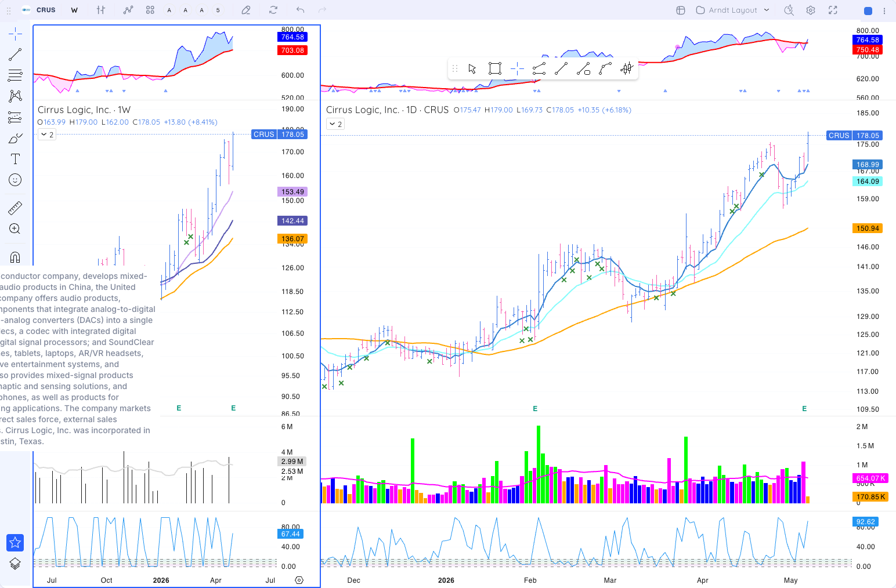
Task: Open indicator templates four-squares icon
Action: coord(150,10)
